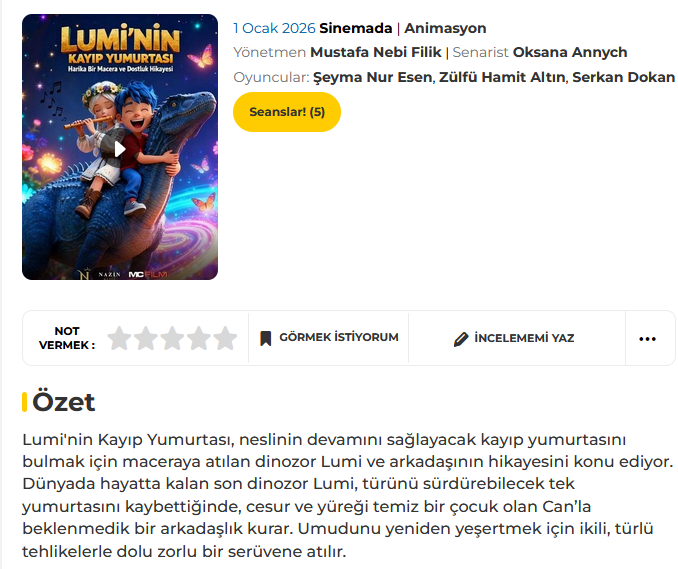
Task: Rate the movie one star
Action: click(120, 338)
